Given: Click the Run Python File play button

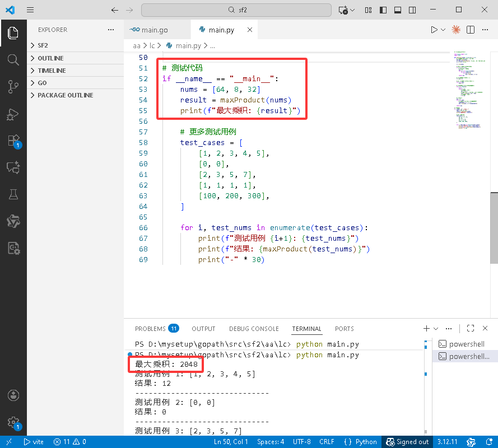Looking at the screenshot, I should coord(434,30).
